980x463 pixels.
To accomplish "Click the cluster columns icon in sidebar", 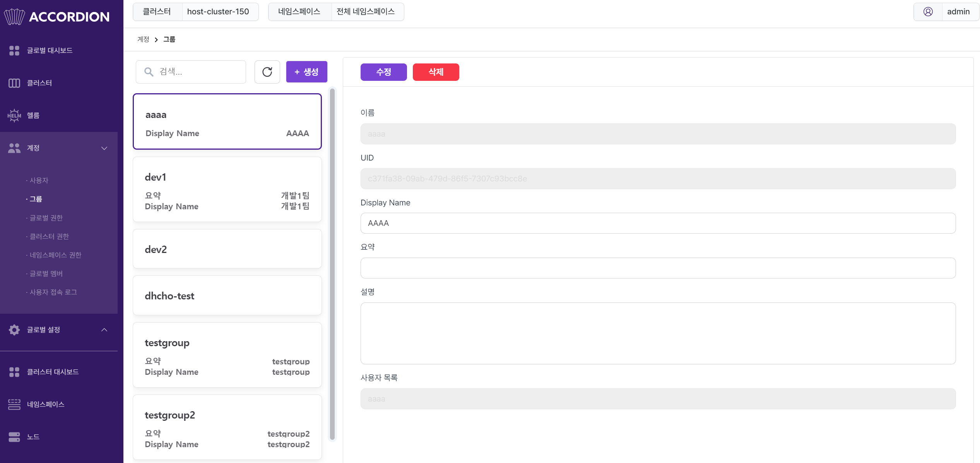I will pos(14,83).
